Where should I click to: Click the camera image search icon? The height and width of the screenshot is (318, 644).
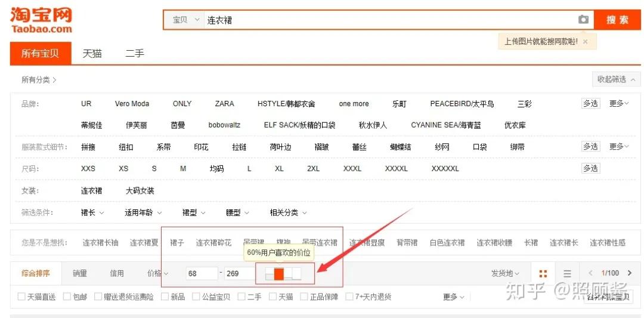[583, 20]
